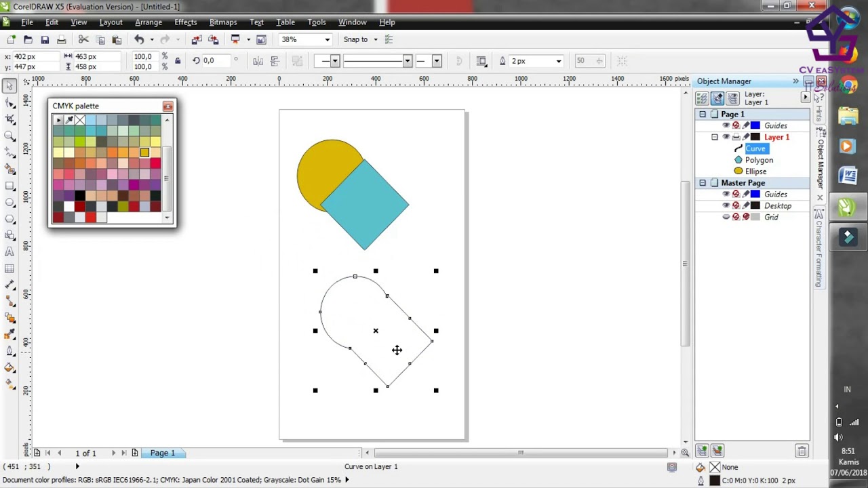This screenshot has height=488, width=868.
Task: Open Object Manager flyout arrow button
Action: (x=805, y=98)
